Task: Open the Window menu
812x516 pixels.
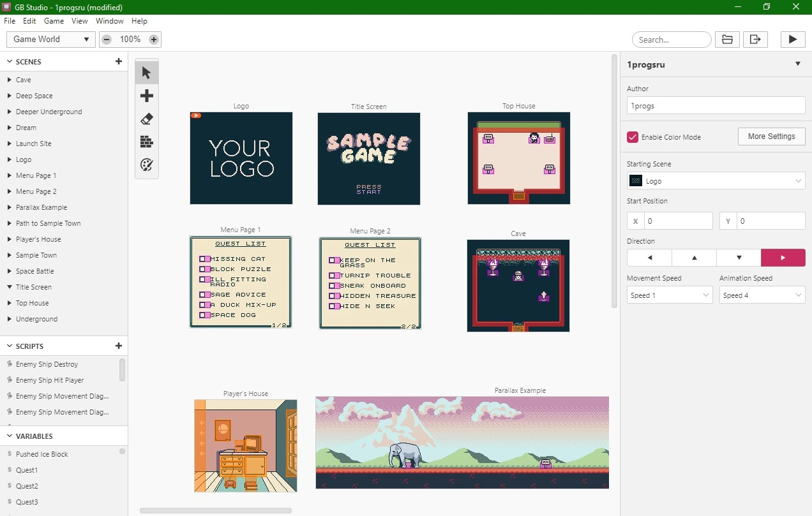Action: 110,21
